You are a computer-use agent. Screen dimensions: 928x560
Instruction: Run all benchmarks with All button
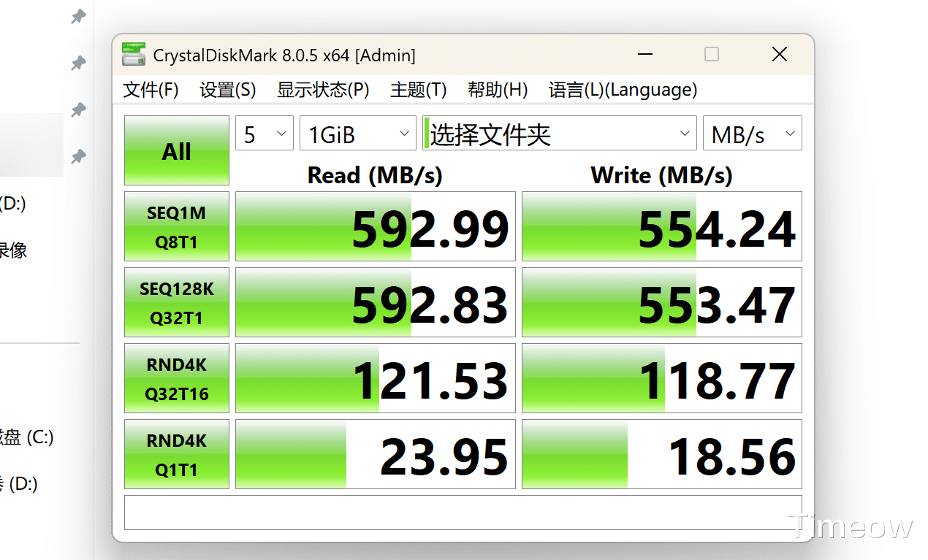[177, 150]
